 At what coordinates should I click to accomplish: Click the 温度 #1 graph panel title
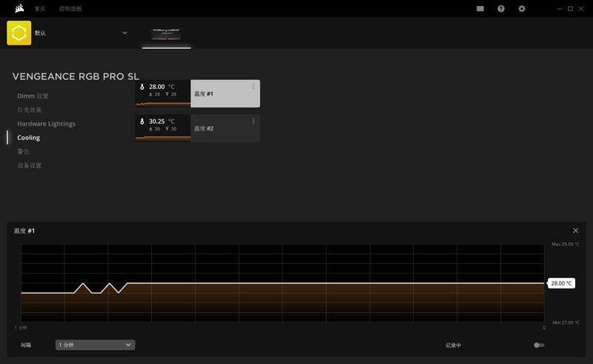(24, 231)
